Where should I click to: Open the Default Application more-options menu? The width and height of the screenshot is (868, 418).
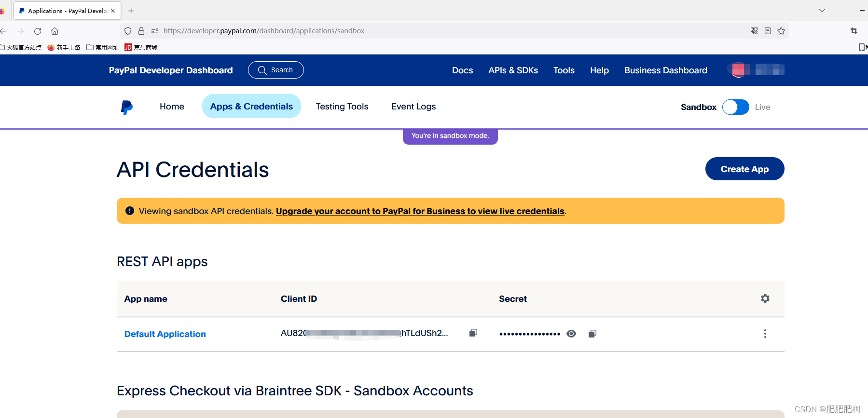(x=765, y=334)
